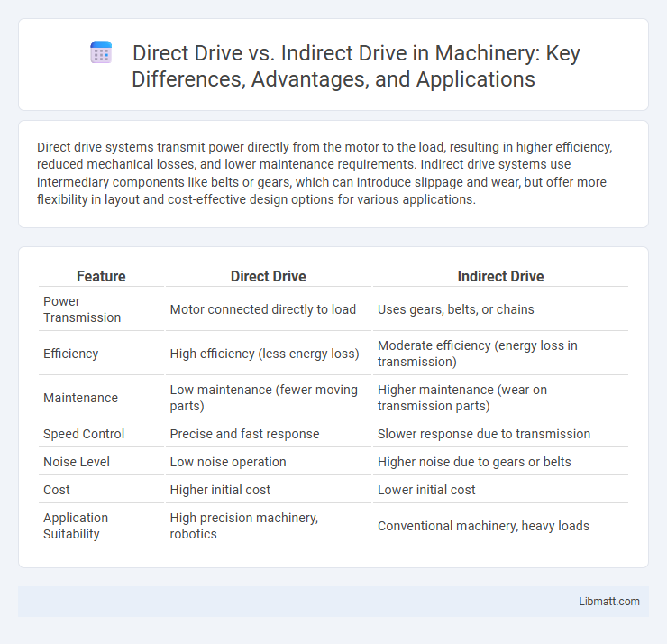Select the 'Feature' column header
This screenshot has height=644, width=667.
(101, 276)
